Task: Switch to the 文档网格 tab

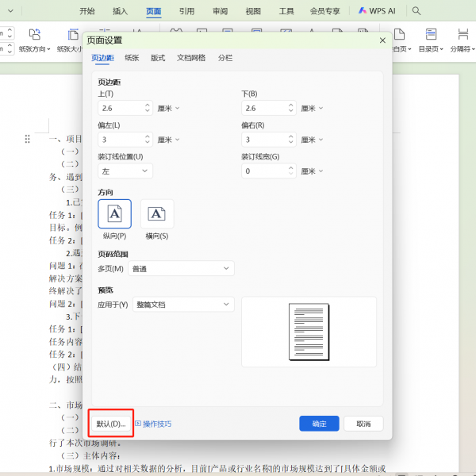Action: click(x=190, y=58)
